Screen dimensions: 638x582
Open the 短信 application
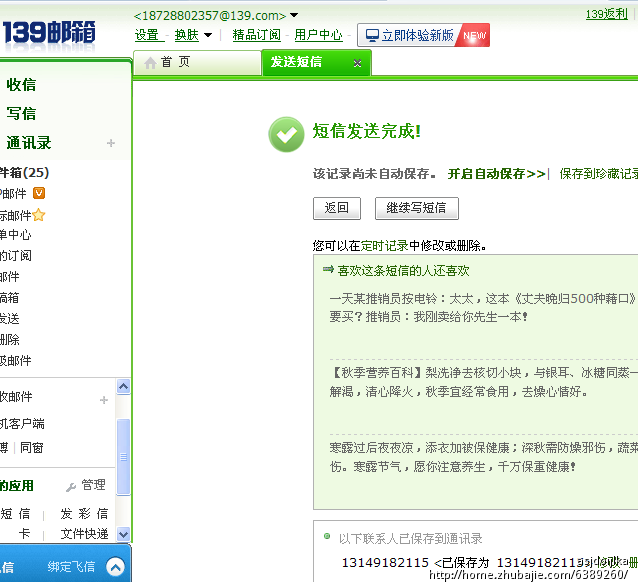pyautogui.click(x=15, y=514)
